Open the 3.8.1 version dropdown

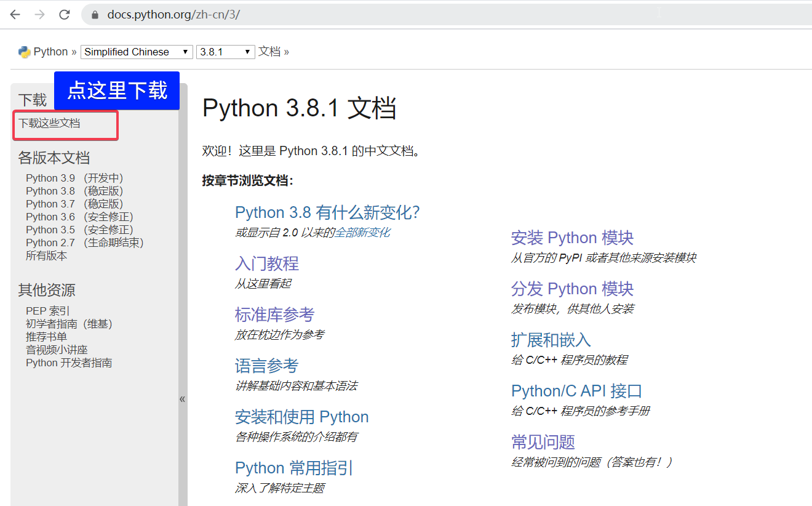[x=226, y=52]
